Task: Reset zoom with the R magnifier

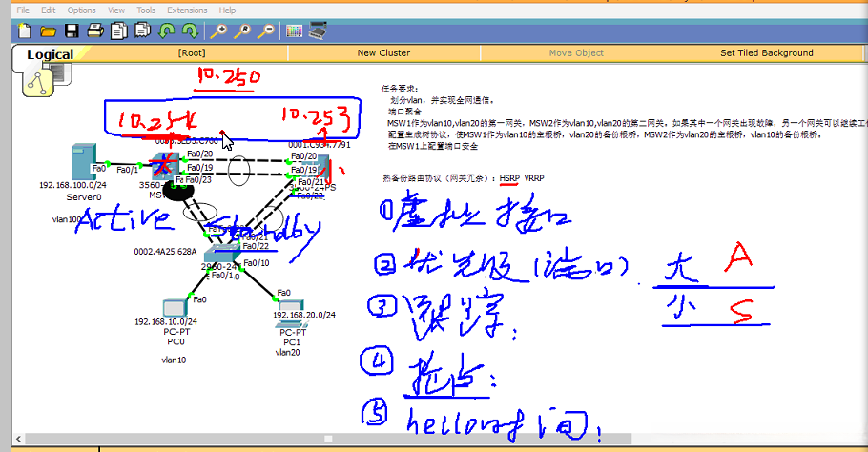Action: (x=242, y=31)
